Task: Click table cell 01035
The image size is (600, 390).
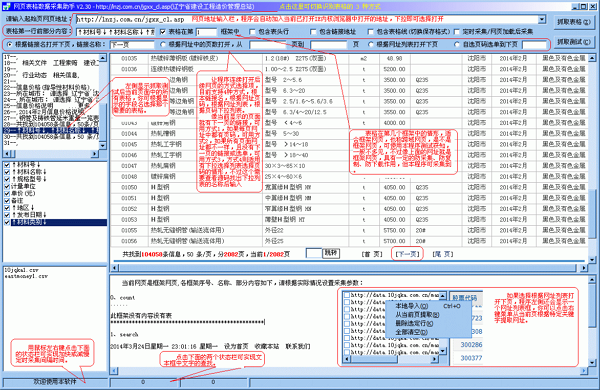Action: [129, 59]
